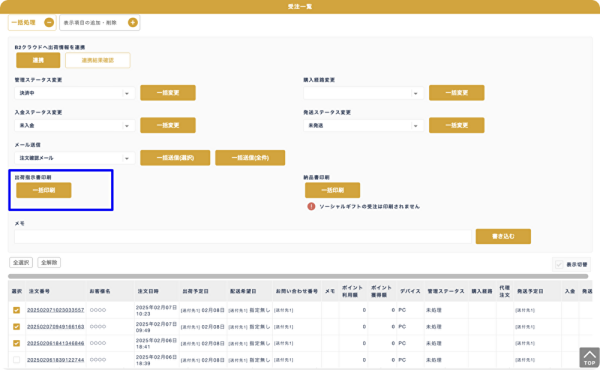Click horizontal scrollbar above order table
Viewport: 600px width, 370px height.
pos(298,276)
